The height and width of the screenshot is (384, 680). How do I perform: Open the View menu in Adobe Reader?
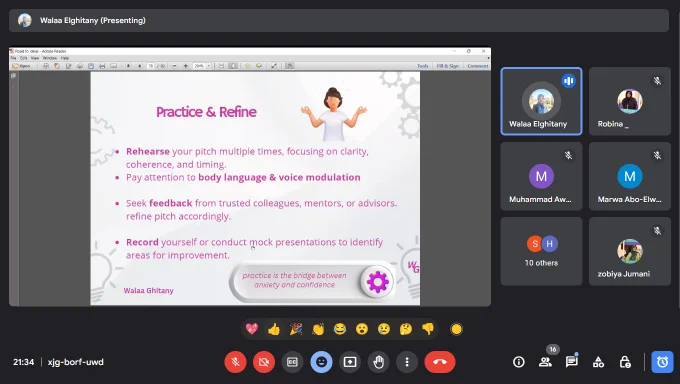coord(35,58)
